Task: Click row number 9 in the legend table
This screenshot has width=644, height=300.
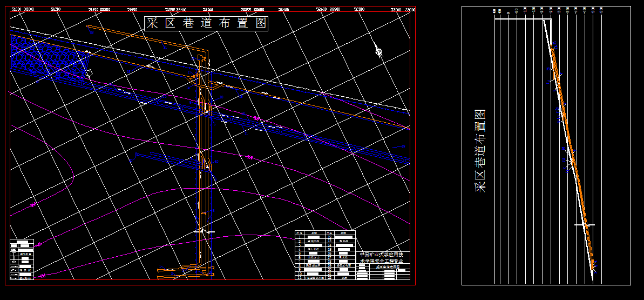Action: point(300,270)
